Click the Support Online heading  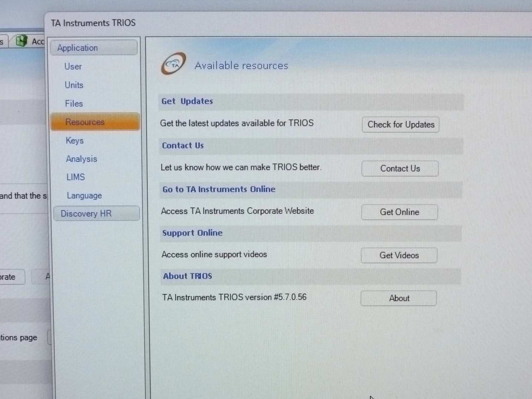click(x=192, y=233)
